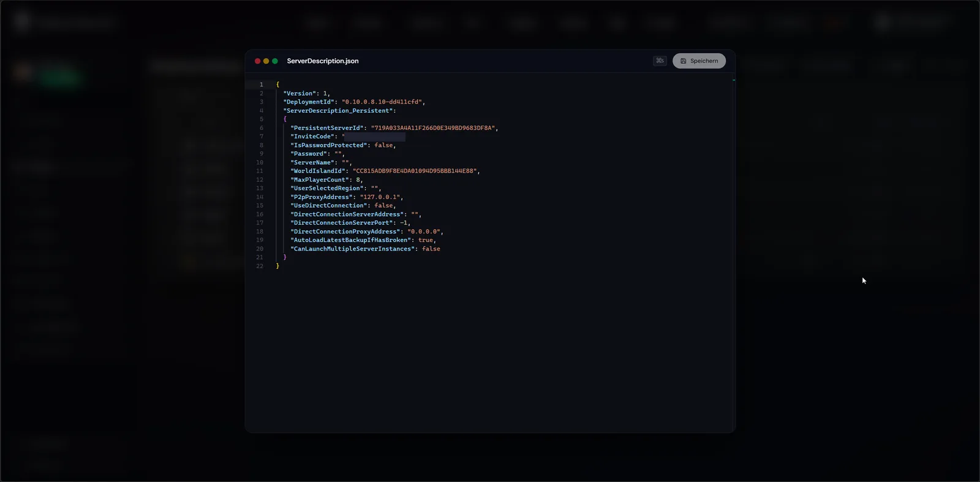Click the P2pProxyAddress value "127.0.0.1"

[380, 197]
